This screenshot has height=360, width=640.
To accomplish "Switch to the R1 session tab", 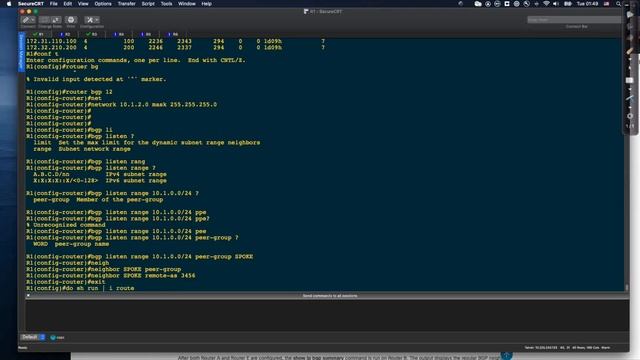I will click(38, 34).
